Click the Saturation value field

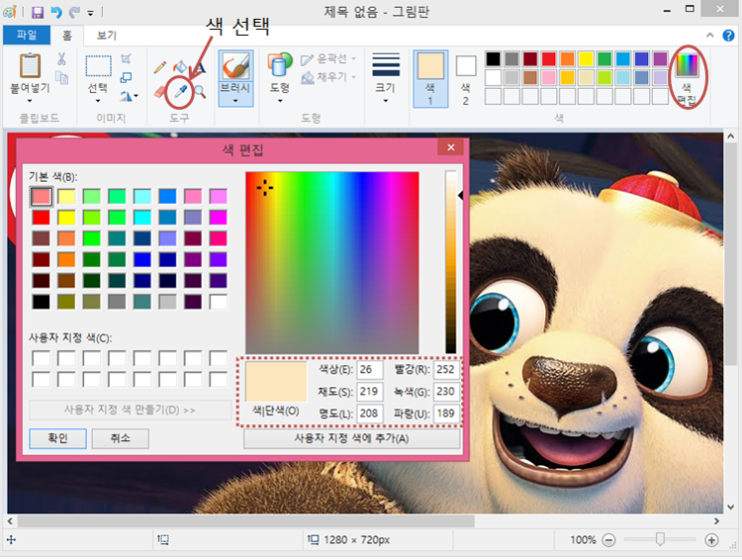(x=370, y=392)
